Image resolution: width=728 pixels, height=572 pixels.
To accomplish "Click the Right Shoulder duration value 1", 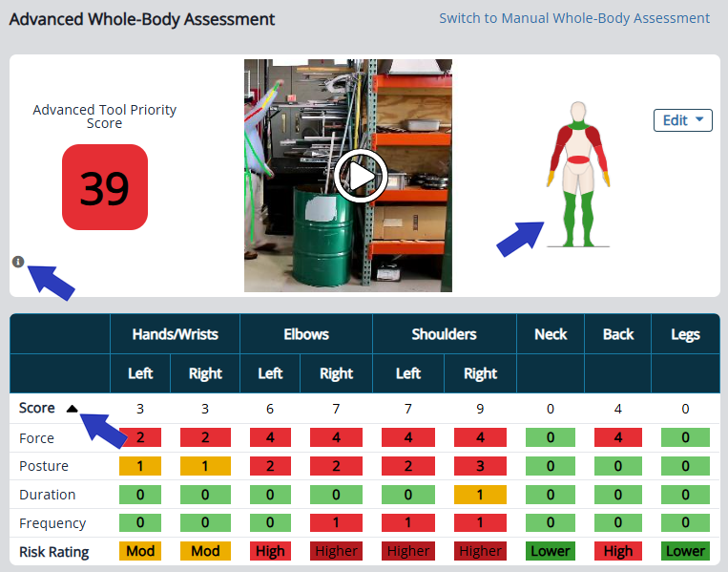I will pos(480,495).
